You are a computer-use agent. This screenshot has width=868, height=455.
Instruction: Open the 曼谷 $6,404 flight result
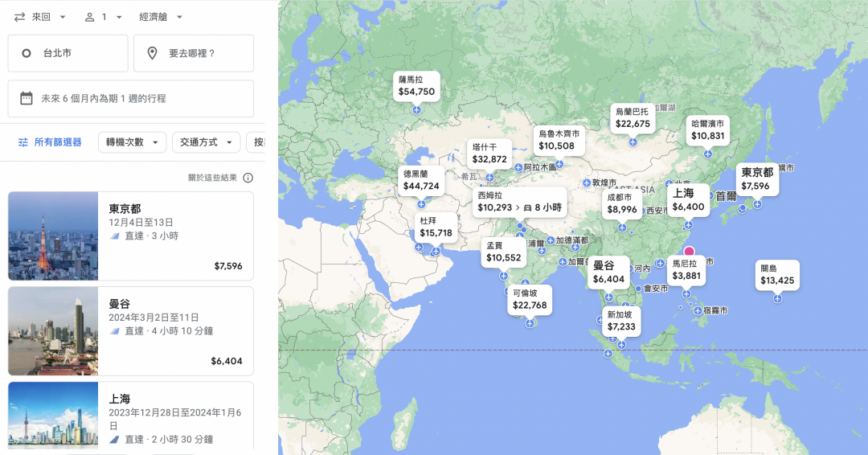pyautogui.click(x=130, y=330)
